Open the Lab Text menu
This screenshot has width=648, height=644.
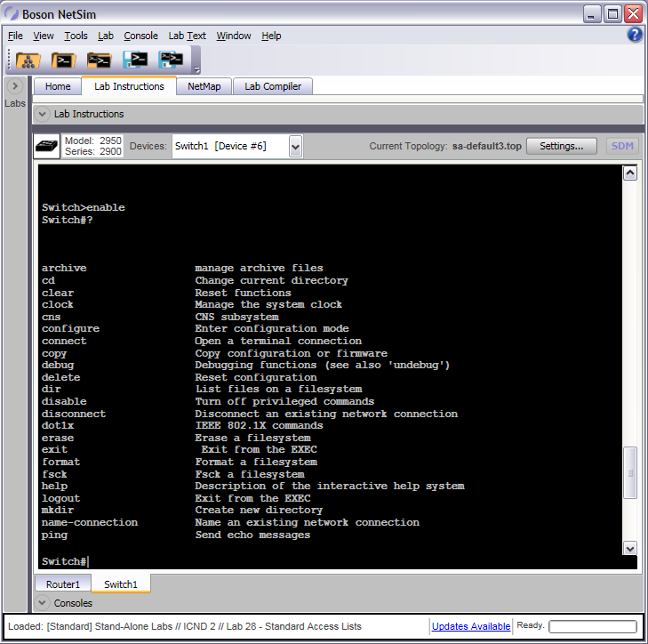(x=187, y=36)
